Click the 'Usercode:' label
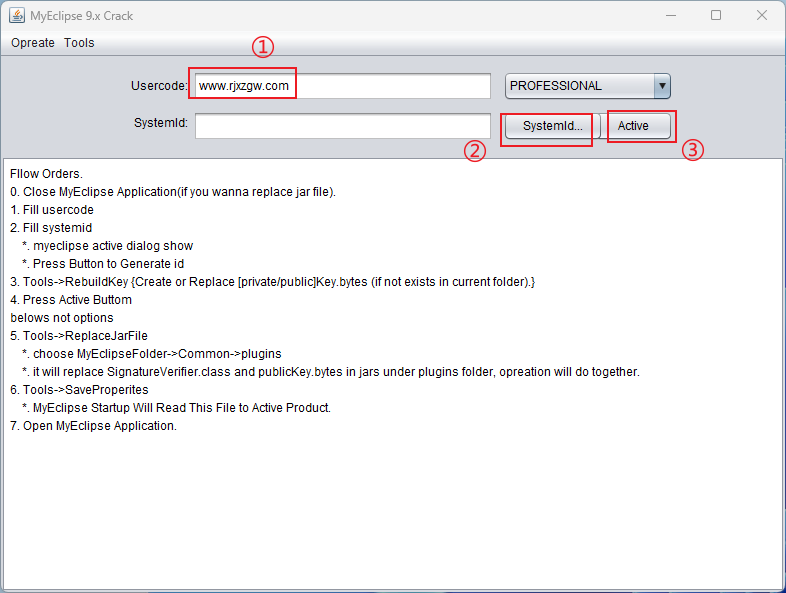 [159, 86]
